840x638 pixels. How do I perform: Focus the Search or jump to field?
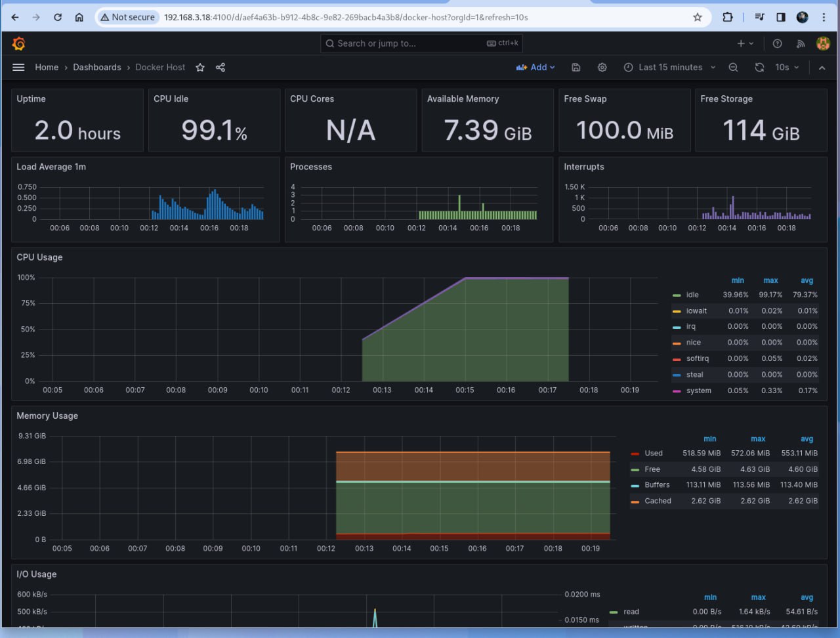(421, 43)
